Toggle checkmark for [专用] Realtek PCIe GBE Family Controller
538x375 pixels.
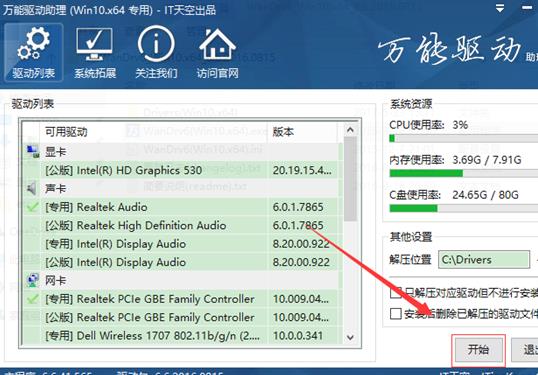[32, 299]
